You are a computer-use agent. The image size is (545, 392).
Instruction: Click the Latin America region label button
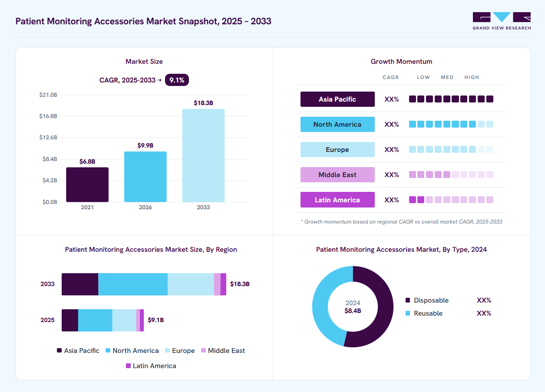pos(337,200)
